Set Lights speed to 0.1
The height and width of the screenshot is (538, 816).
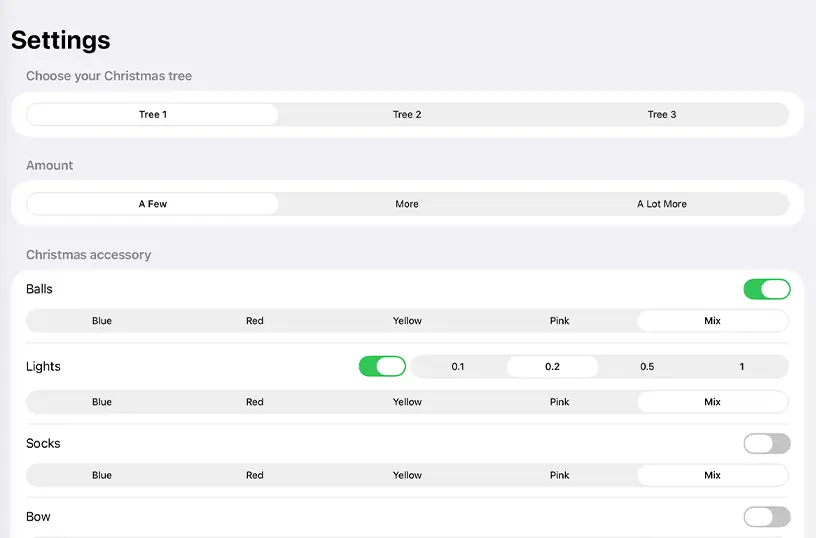click(x=458, y=367)
